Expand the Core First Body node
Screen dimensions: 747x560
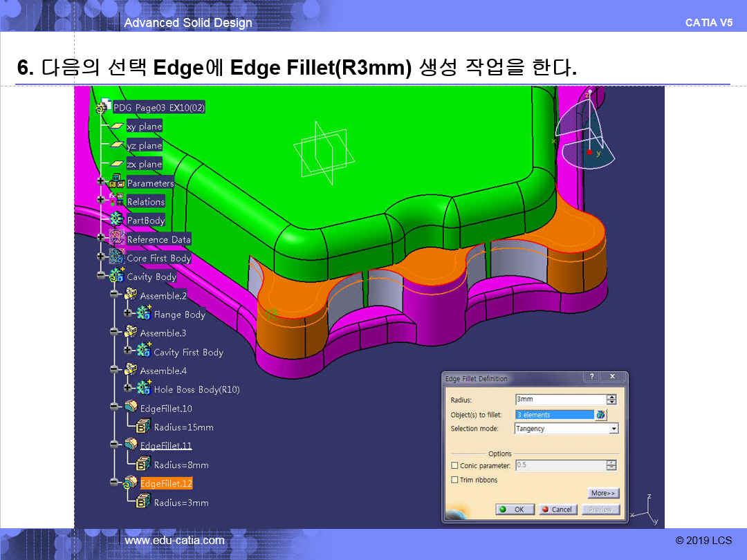[102, 257]
